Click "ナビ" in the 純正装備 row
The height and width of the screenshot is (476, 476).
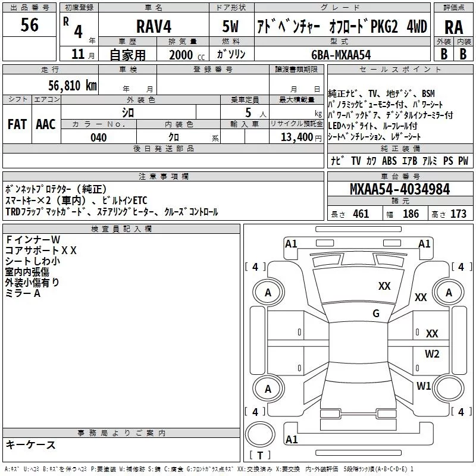coord(337,161)
